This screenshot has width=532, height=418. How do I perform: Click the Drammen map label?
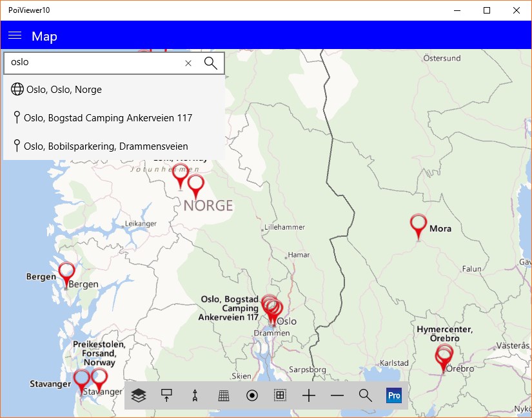click(x=271, y=333)
